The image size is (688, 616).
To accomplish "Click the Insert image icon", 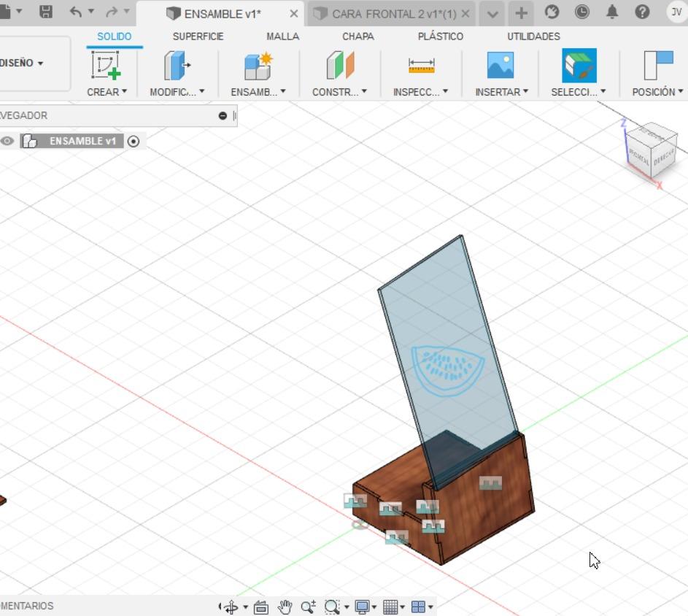I will (x=500, y=64).
